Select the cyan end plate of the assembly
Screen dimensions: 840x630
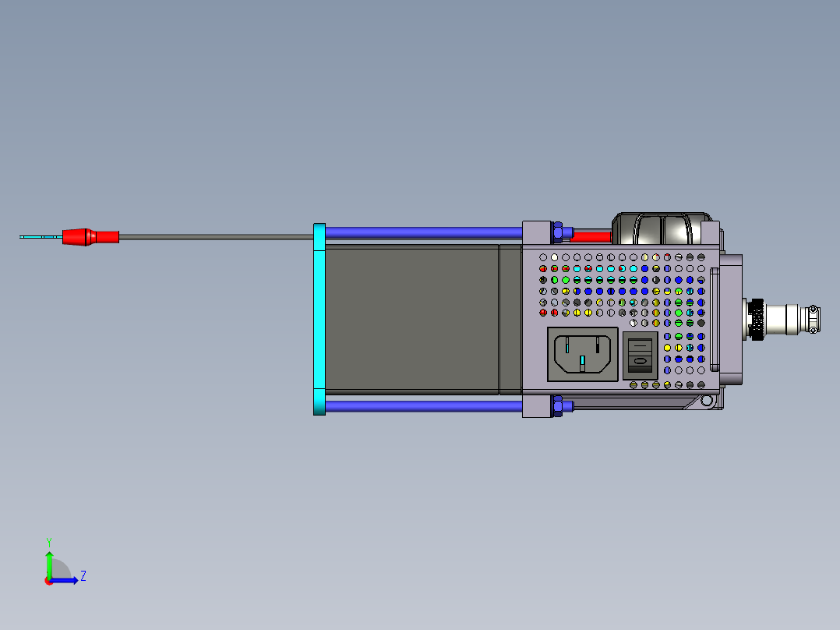319,319
